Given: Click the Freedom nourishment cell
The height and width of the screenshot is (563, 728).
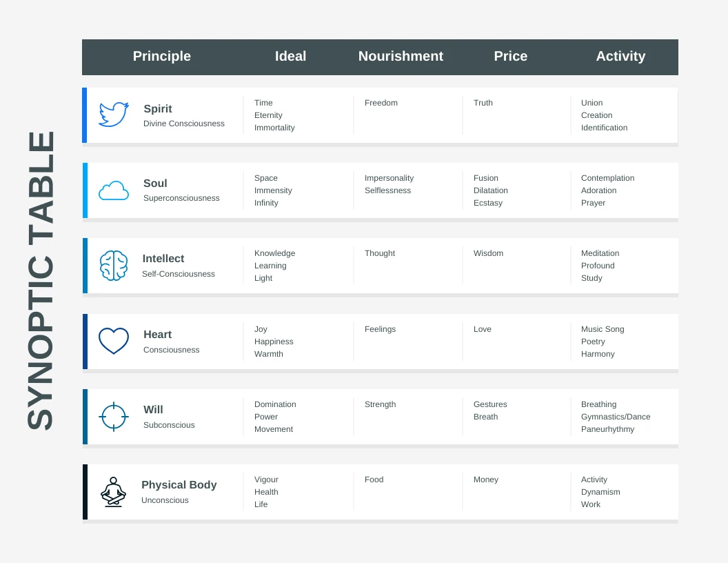Looking at the screenshot, I should click(381, 103).
